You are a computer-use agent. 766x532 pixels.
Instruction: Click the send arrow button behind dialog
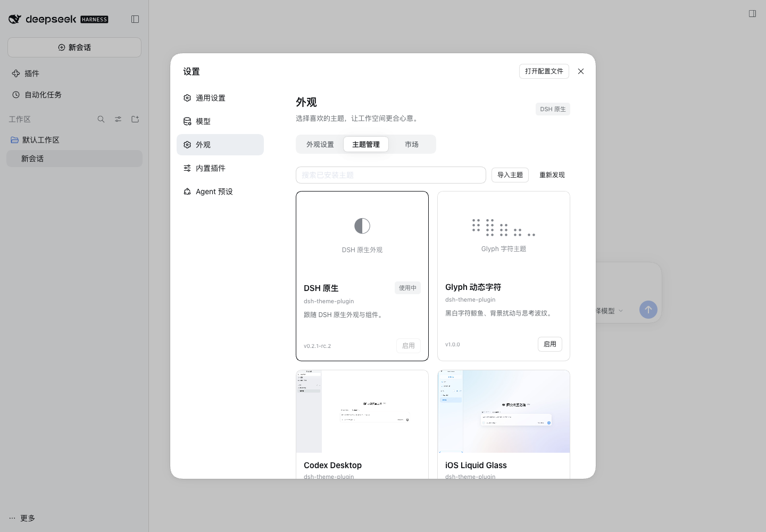tap(648, 310)
